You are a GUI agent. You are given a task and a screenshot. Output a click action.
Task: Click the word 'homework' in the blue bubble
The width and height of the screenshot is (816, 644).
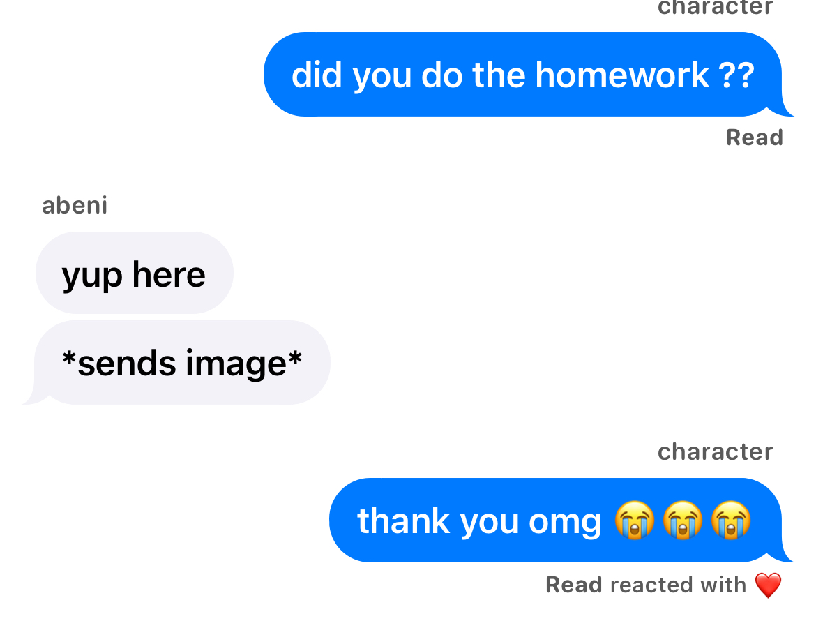622,75
